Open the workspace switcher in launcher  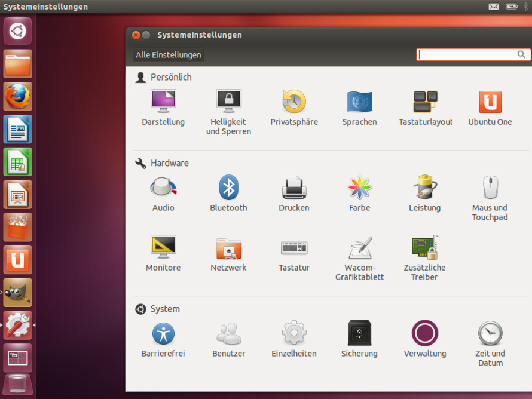pyautogui.click(x=18, y=358)
